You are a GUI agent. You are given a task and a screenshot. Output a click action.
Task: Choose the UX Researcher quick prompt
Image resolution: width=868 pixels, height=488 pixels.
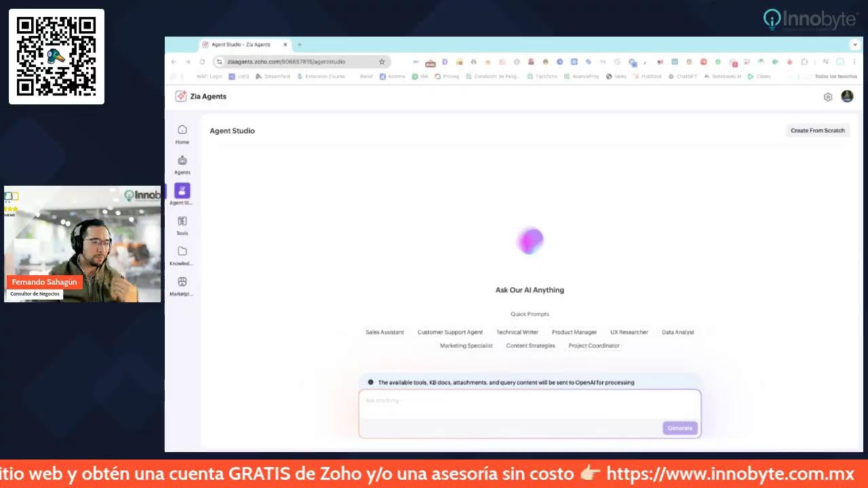coord(629,332)
